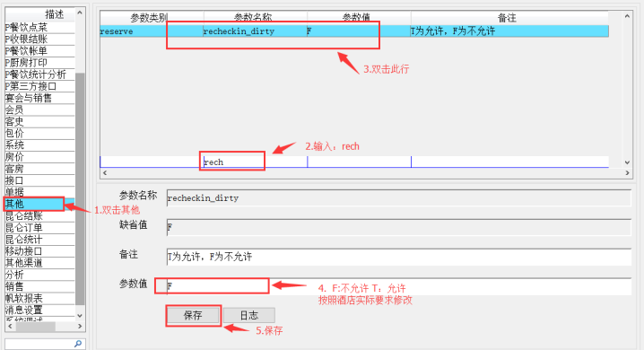
Task: Select the recheckin_dirty table row
Action: coord(354,31)
